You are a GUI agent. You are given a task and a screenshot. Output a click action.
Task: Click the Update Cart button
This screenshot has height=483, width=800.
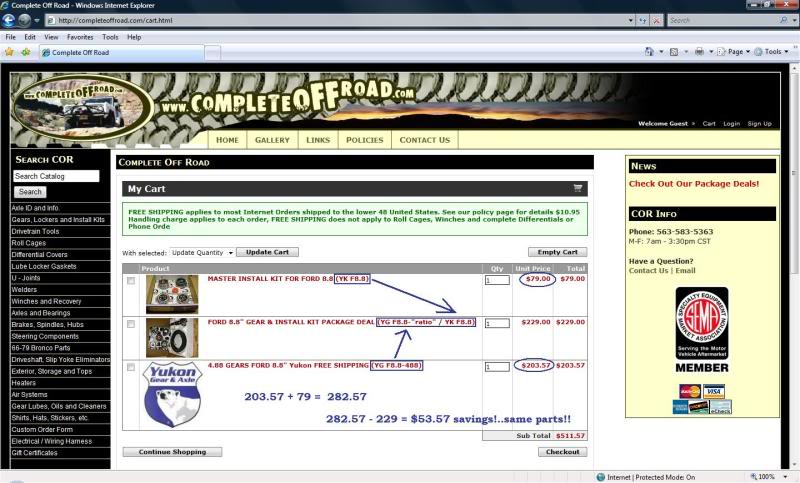267,252
